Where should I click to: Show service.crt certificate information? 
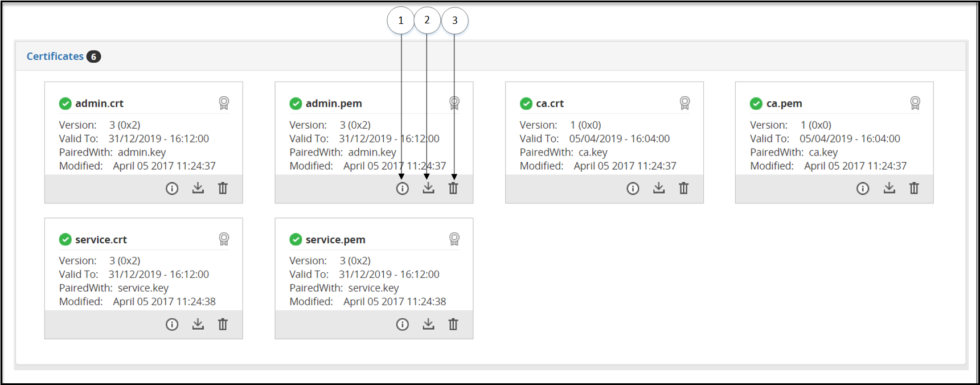click(172, 325)
